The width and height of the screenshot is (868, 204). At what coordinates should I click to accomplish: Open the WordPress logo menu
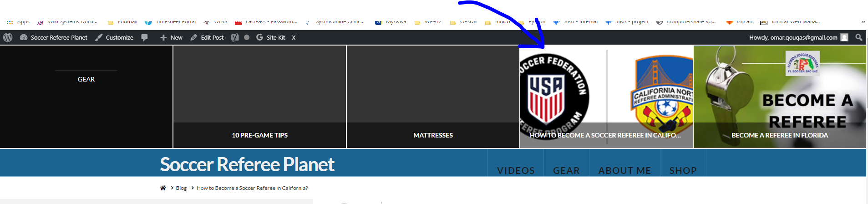8,37
